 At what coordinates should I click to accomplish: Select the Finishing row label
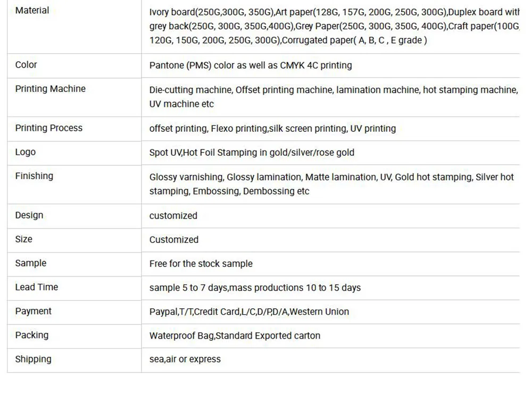click(x=34, y=176)
